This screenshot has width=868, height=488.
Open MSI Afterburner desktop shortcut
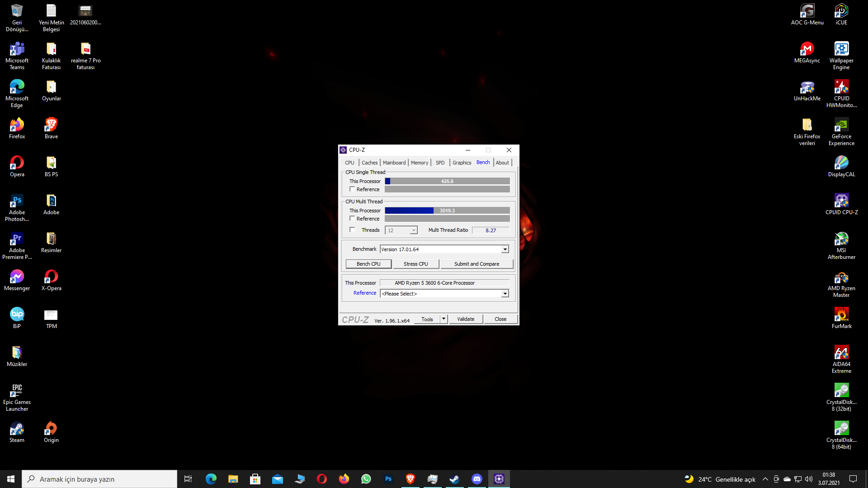841,246
